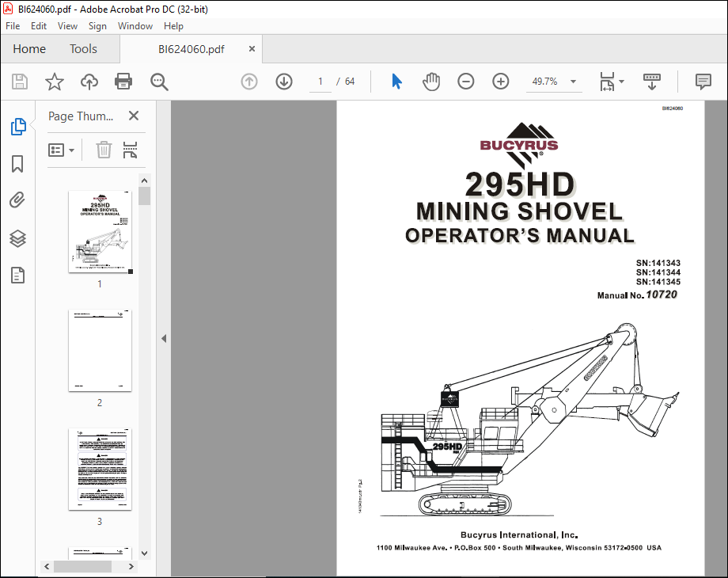
Task: Click the 'MINING SHOVEL' heading text
Action: (520, 211)
